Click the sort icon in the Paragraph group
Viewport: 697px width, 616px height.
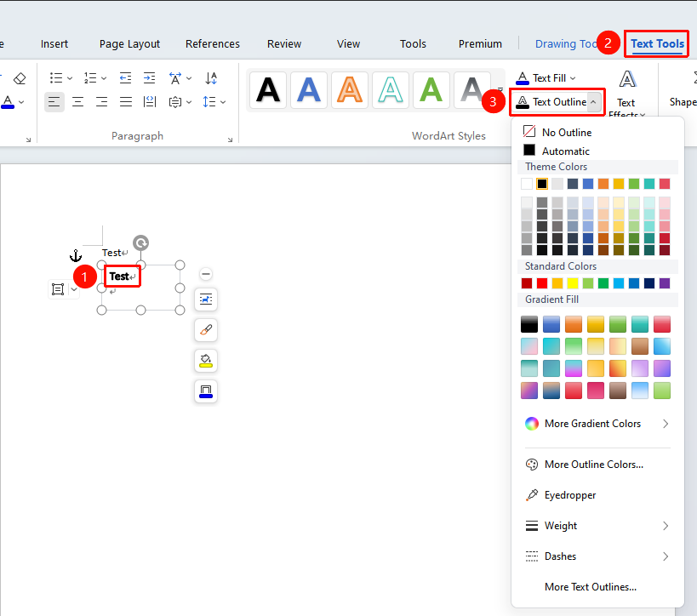[211, 78]
